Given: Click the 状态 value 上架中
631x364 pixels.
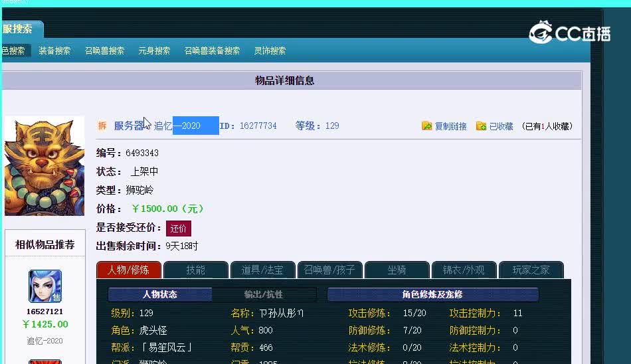Looking at the screenshot, I should point(144,171).
